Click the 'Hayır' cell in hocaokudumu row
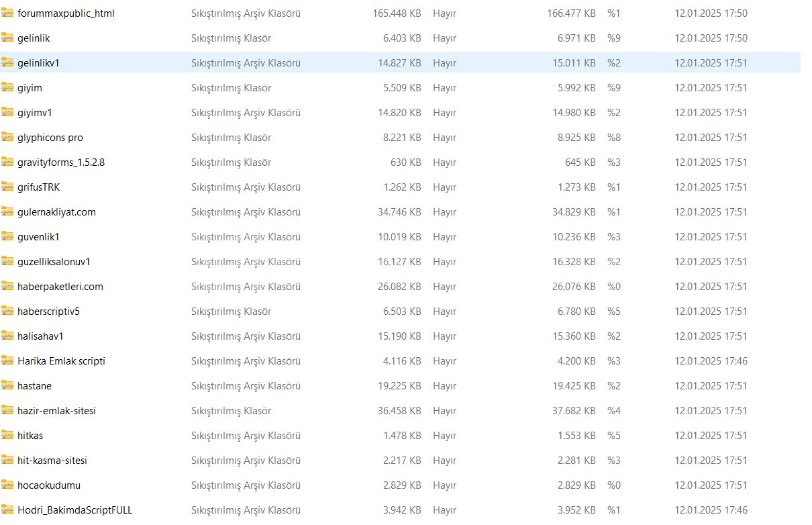The height and width of the screenshot is (525, 812). pos(444,485)
